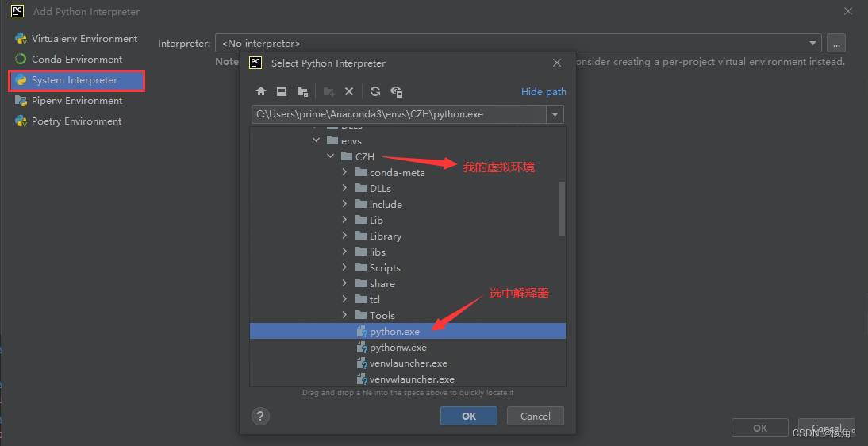
Task: Click the envs folder icon
Action: [x=332, y=140]
